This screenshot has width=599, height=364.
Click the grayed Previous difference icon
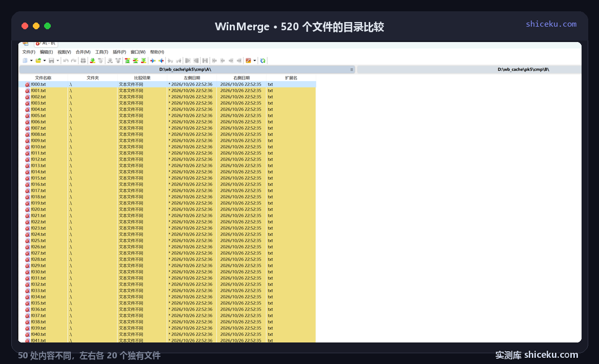101,60
